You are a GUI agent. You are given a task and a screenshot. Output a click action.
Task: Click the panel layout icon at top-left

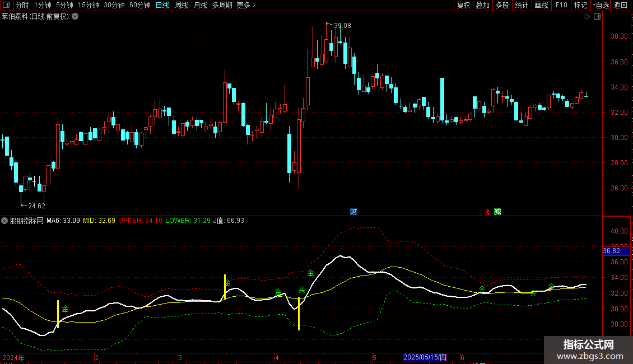[6, 5]
